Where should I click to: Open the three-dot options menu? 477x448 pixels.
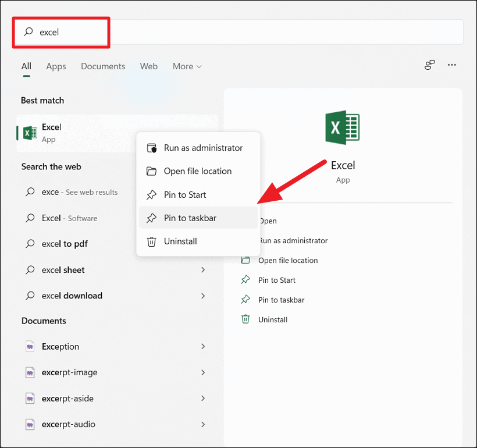[452, 65]
